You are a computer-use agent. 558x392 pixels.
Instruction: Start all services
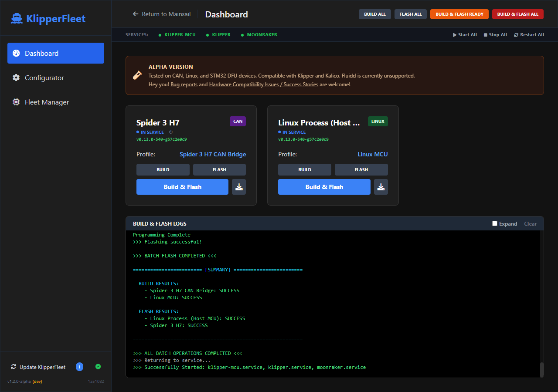(x=465, y=35)
